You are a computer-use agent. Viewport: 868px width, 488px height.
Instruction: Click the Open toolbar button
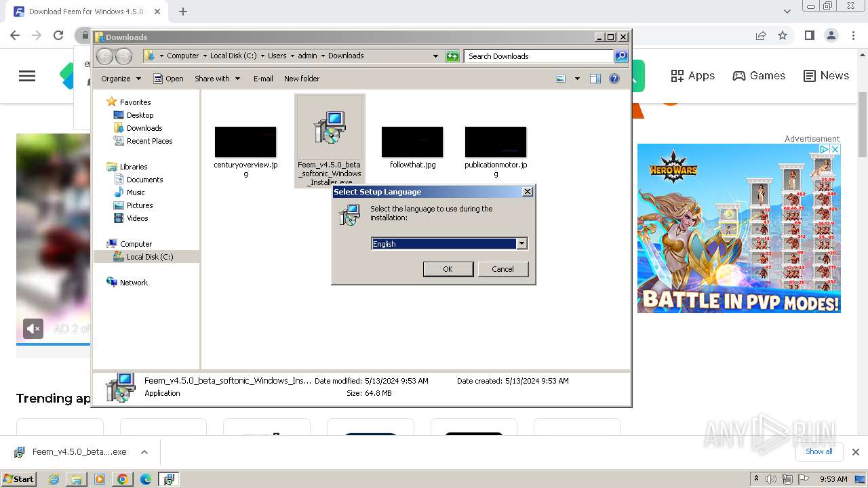click(168, 79)
